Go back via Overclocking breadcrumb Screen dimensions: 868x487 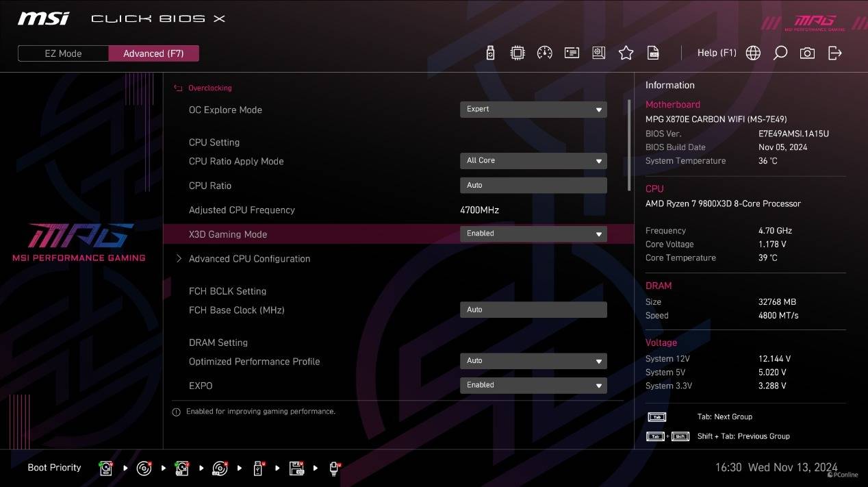(x=209, y=88)
